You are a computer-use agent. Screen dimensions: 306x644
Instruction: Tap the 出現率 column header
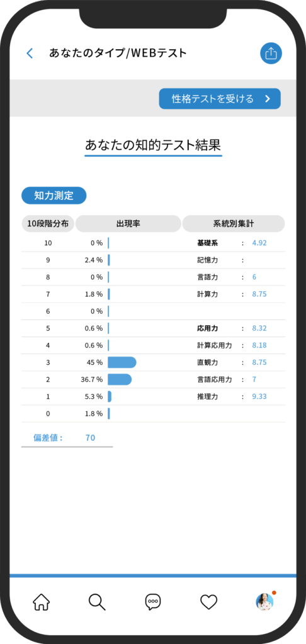(x=128, y=224)
